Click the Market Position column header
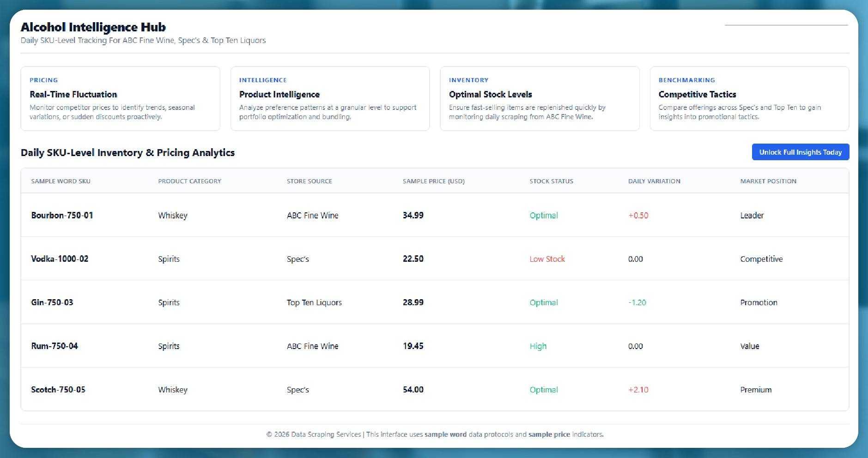Viewport: 868px width, 458px height. point(768,181)
